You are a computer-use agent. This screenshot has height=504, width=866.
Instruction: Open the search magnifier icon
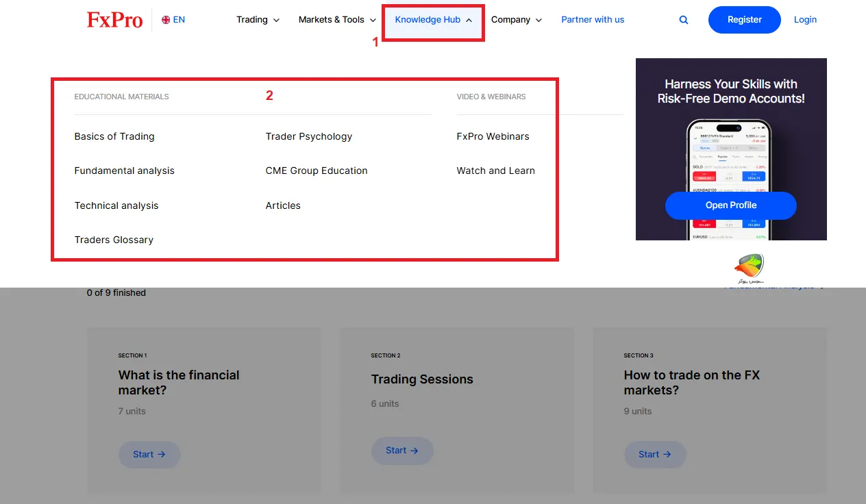(683, 20)
